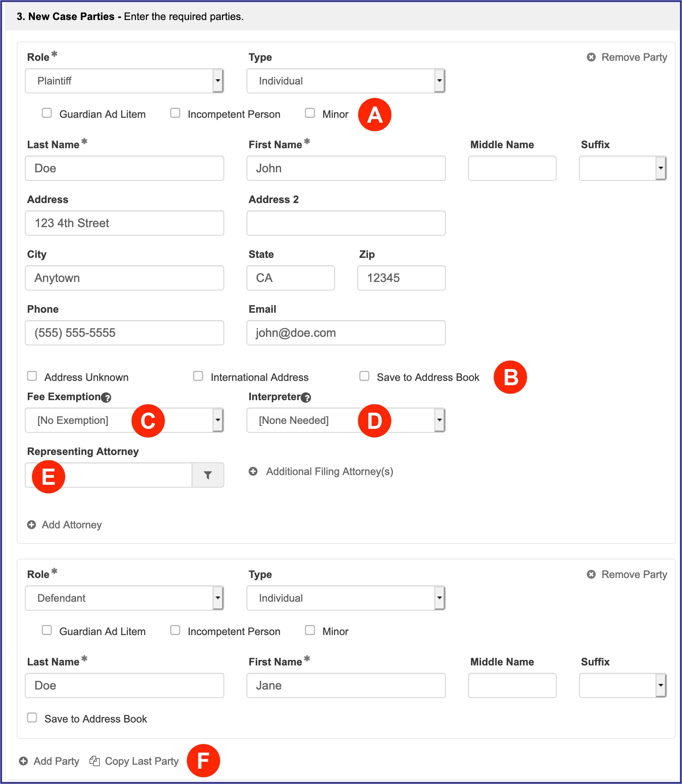The image size is (682, 784).
Task: Enable the Address Unknown checkbox
Action: [32, 376]
